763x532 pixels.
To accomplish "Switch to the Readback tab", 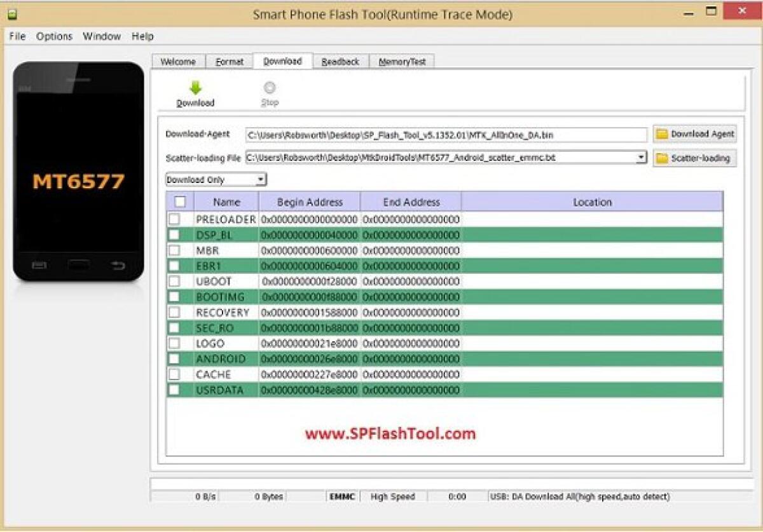I will click(341, 61).
